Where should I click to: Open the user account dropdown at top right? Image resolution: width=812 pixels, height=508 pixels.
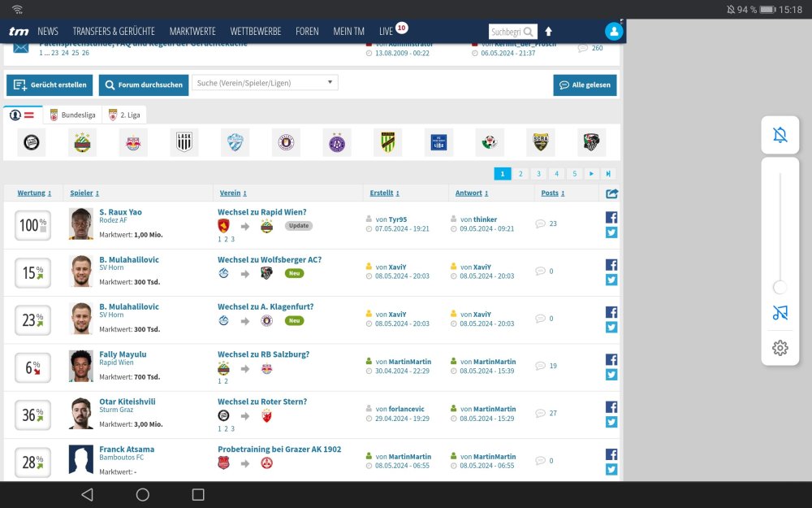pos(614,31)
